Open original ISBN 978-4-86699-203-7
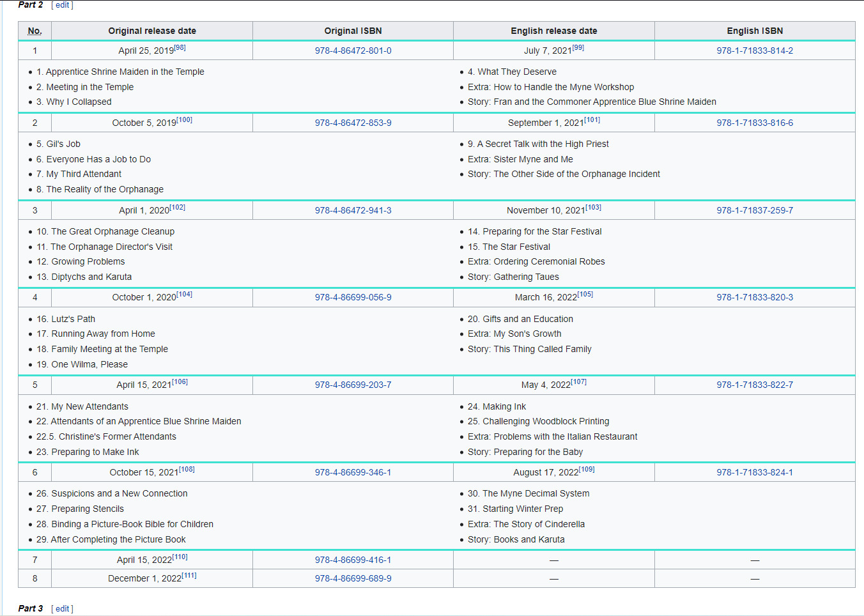This screenshot has width=864, height=616. point(353,385)
